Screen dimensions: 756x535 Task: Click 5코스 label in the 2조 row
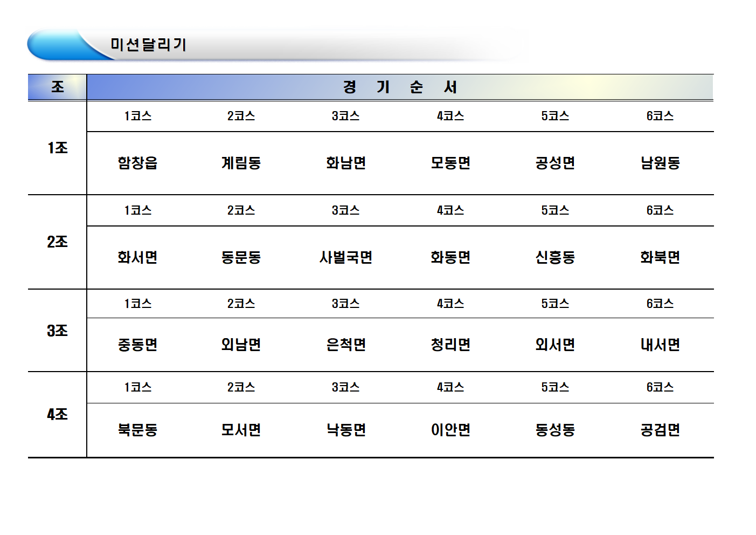point(555,210)
